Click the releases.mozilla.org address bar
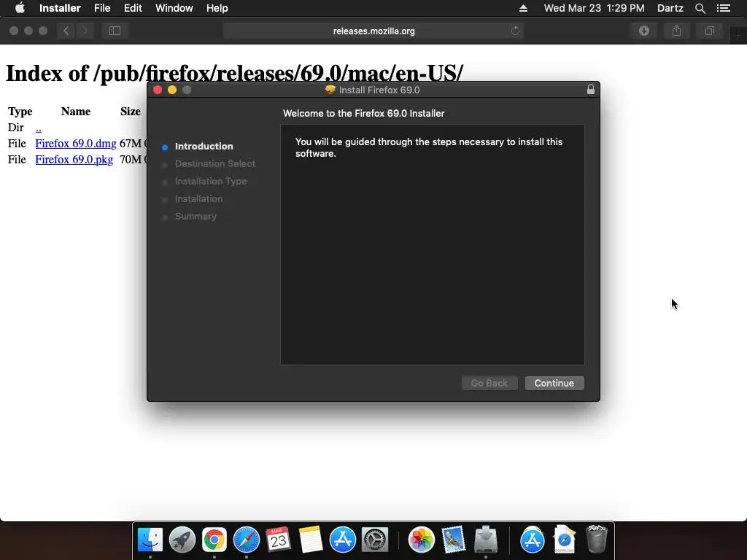The image size is (747, 560). click(x=373, y=31)
